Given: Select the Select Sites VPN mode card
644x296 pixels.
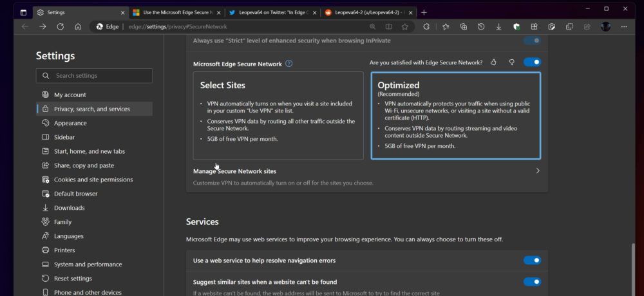Looking at the screenshot, I should pos(278,116).
